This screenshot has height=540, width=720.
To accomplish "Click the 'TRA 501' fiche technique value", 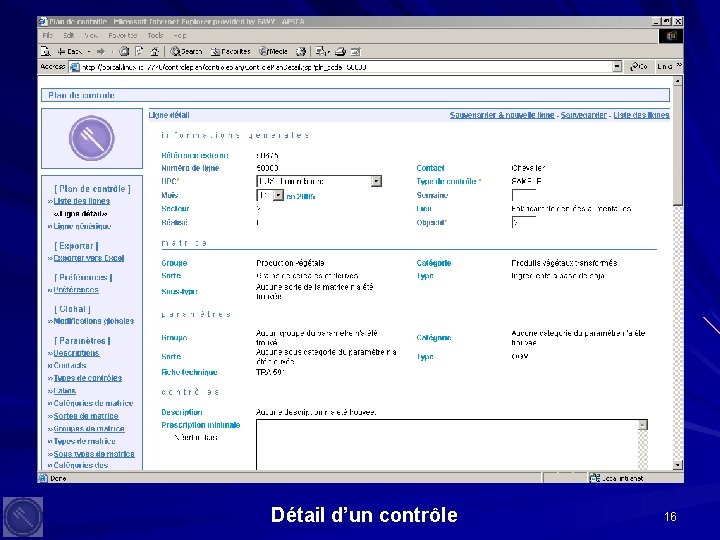I will pos(270,372).
